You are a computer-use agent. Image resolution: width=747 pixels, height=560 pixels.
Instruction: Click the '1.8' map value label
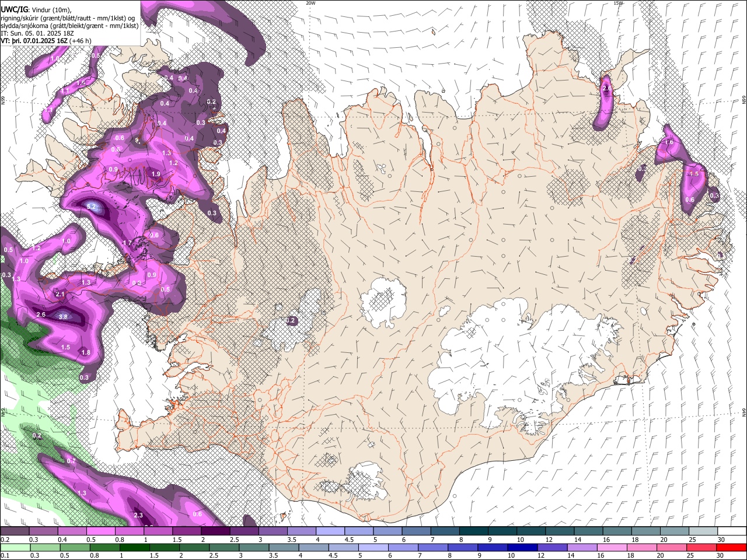coord(86,352)
